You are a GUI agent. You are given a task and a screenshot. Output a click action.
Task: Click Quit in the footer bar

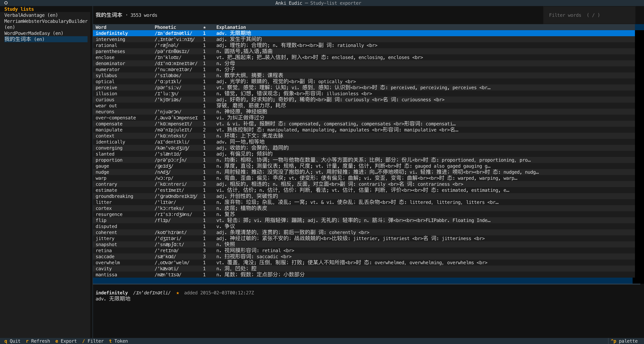point(12,341)
